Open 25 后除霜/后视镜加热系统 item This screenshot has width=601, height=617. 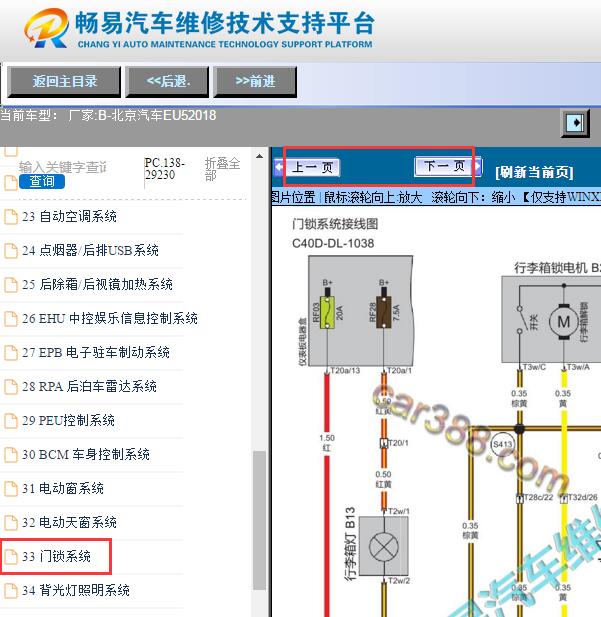[x=97, y=284]
